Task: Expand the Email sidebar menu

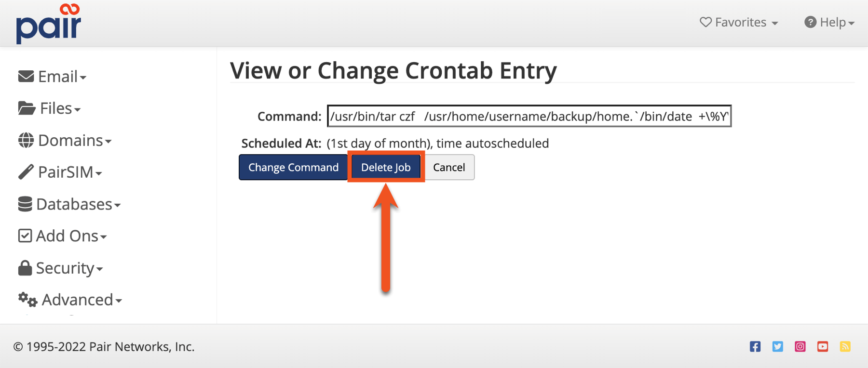Action: click(x=53, y=77)
